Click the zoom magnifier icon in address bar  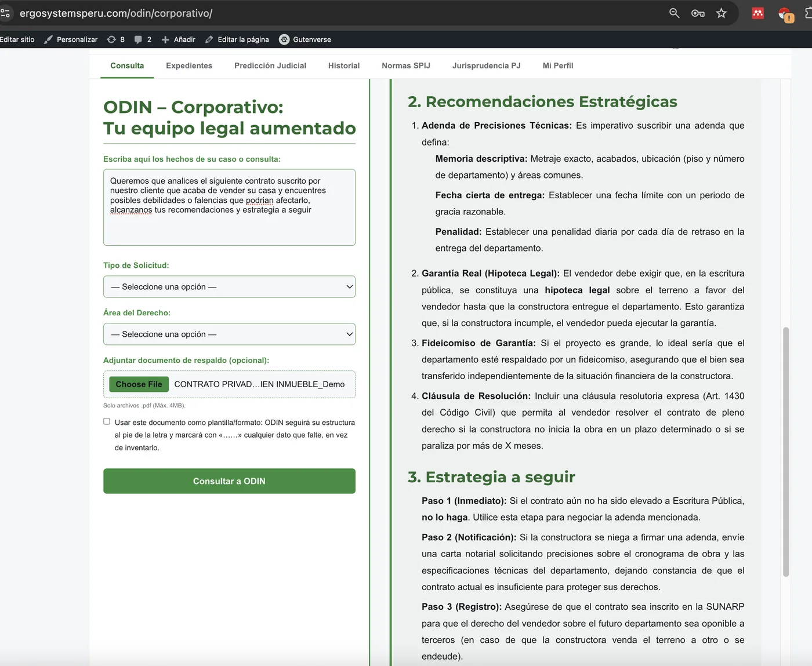pos(674,13)
